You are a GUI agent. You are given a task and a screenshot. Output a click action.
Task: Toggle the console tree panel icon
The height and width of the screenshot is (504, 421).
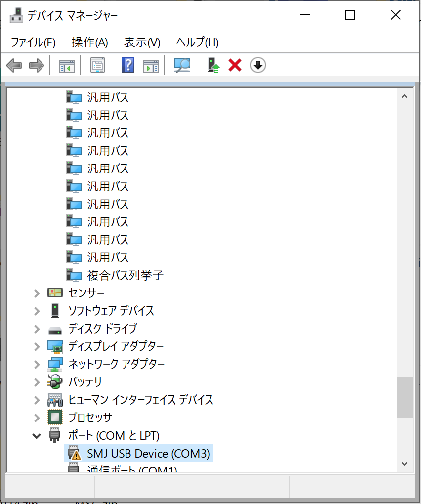tap(67, 65)
